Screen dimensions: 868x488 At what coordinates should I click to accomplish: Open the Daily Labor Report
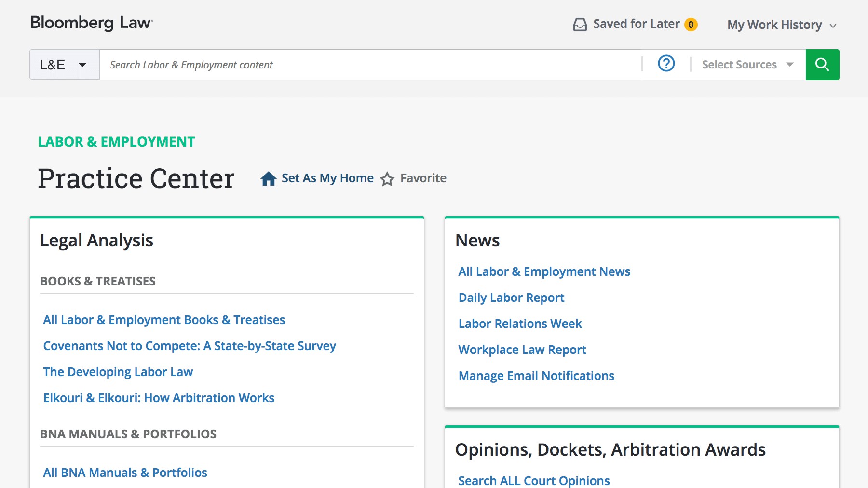point(511,298)
